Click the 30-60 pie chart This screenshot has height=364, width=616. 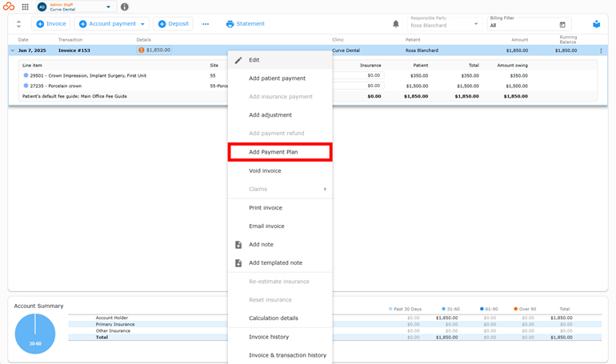pos(35,334)
